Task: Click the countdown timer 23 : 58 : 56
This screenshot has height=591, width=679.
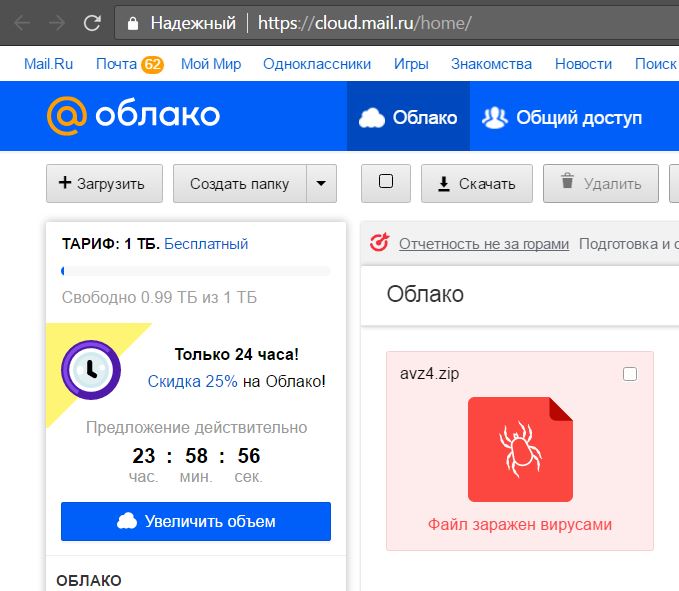Action: [196, 456]
